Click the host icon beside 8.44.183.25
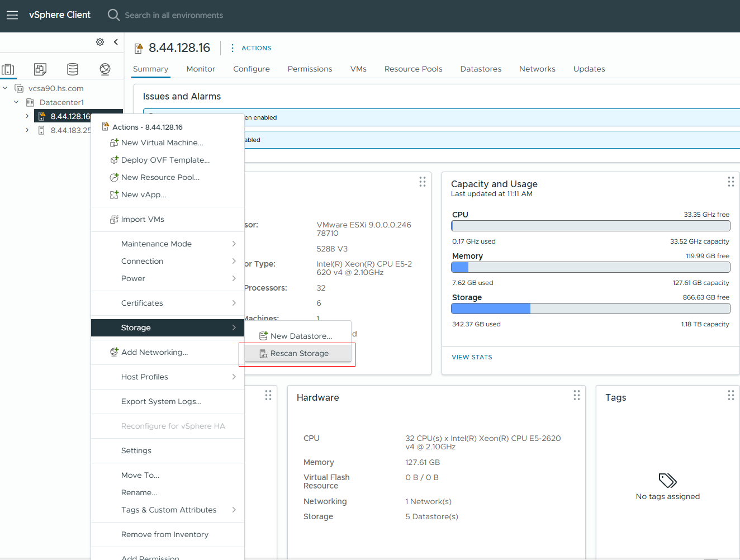The image size is (740, 560). (x=41, y=130)
